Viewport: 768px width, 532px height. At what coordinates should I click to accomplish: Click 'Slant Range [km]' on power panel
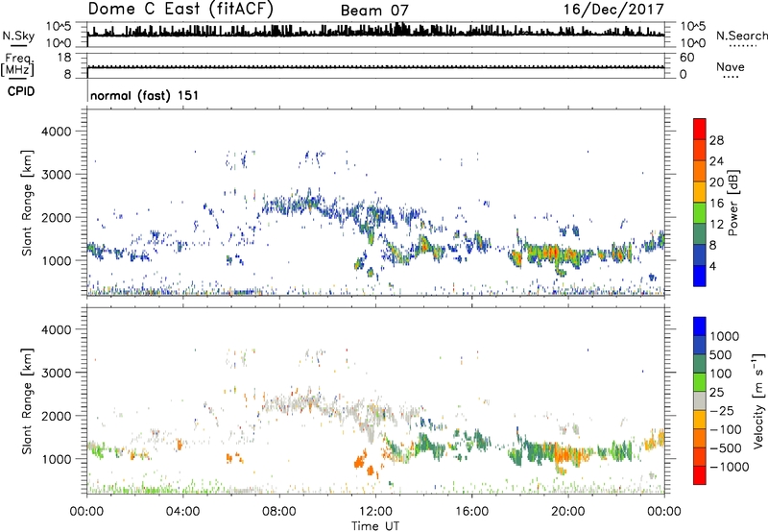pos(27,203)
